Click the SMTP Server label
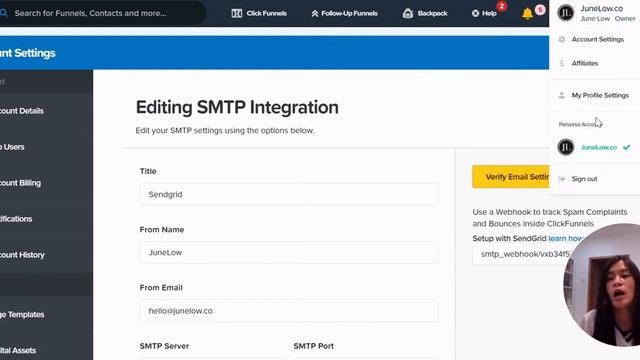 pos(164,346)
